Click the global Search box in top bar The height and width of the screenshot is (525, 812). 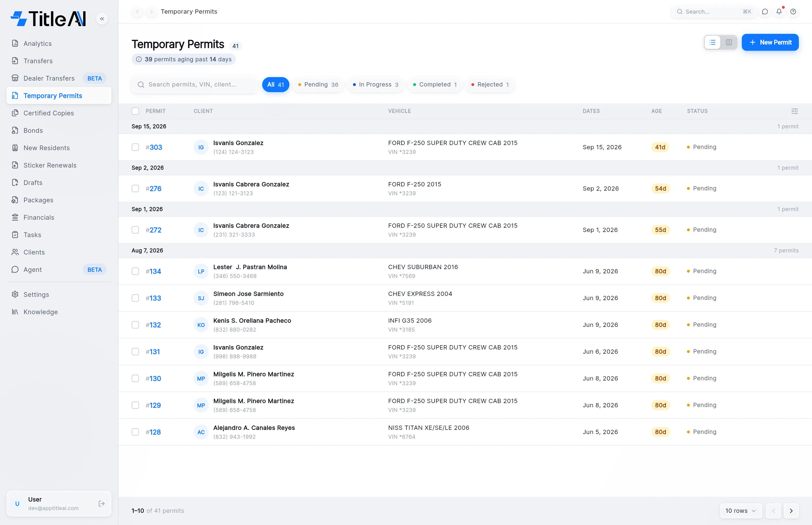[x=714, y=12]
